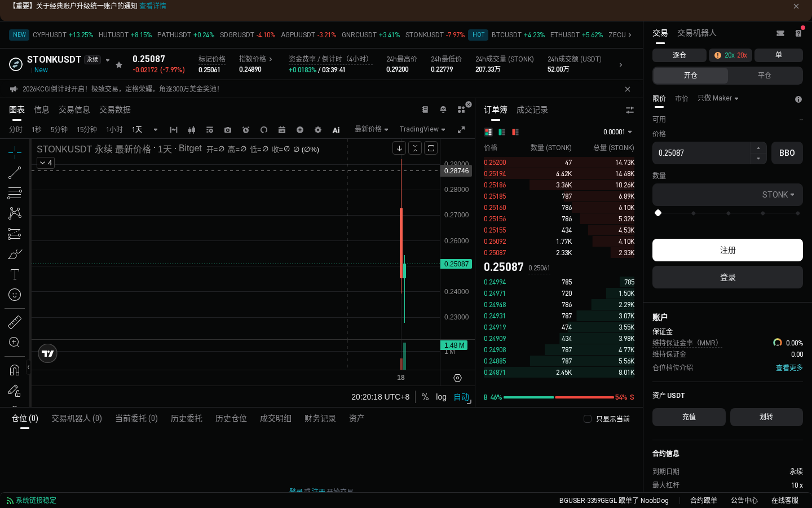The image size is (812, 508).
Task: Open the 只做 Maker order type dropdown
Action: point(718,98)
